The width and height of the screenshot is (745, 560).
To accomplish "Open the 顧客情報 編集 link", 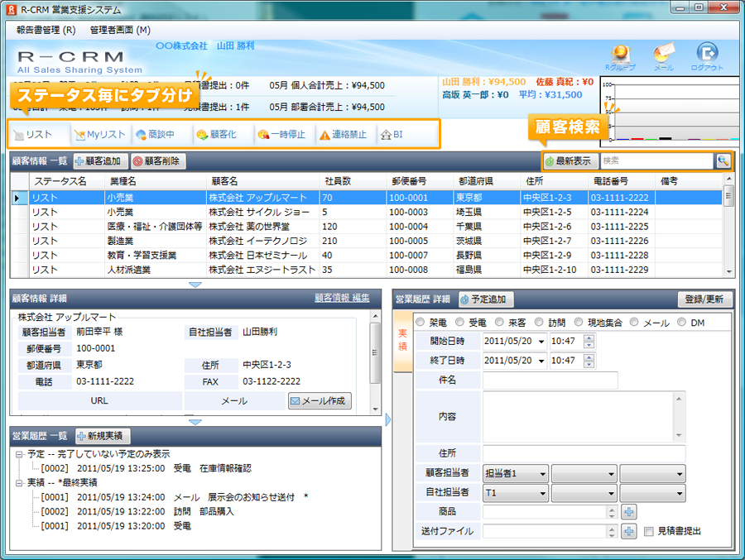I will click(342, 298).
